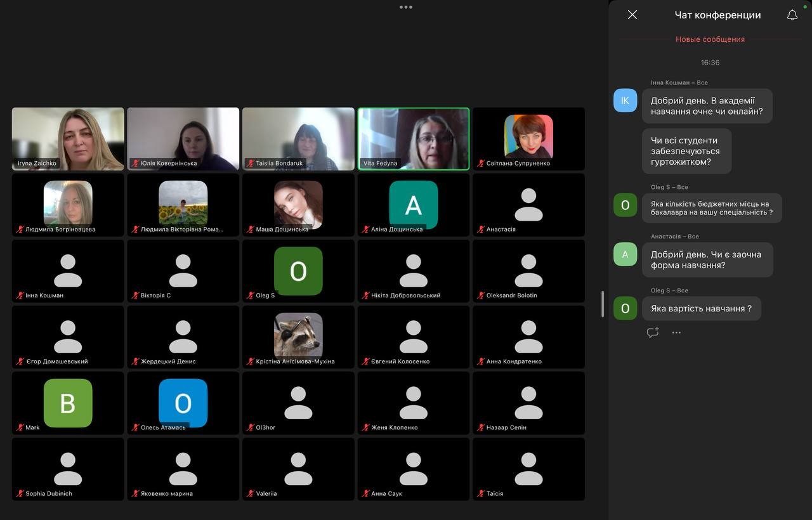Open more options under the last chat message

tap(676, 332)
